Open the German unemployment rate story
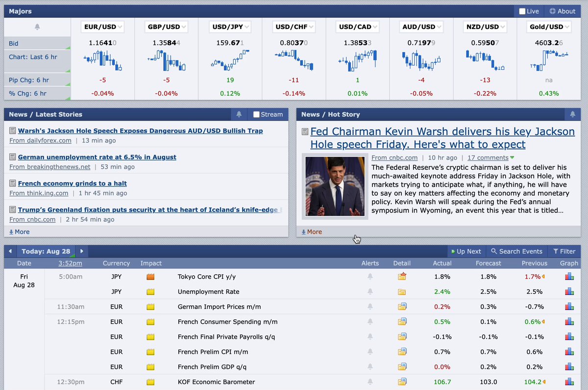Viewport: 588px width, 390px height. pos(97,157)
